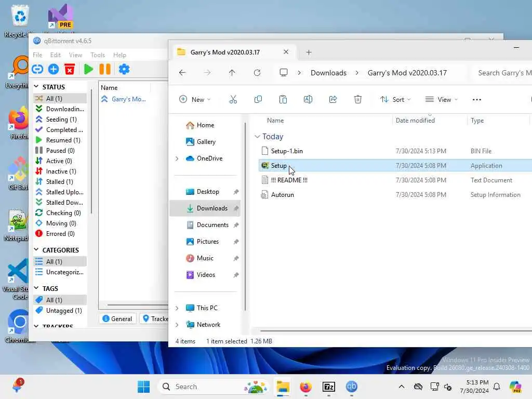
Task: Click the Add torrent link icon in qBittorrent
Action: [37, 69]
